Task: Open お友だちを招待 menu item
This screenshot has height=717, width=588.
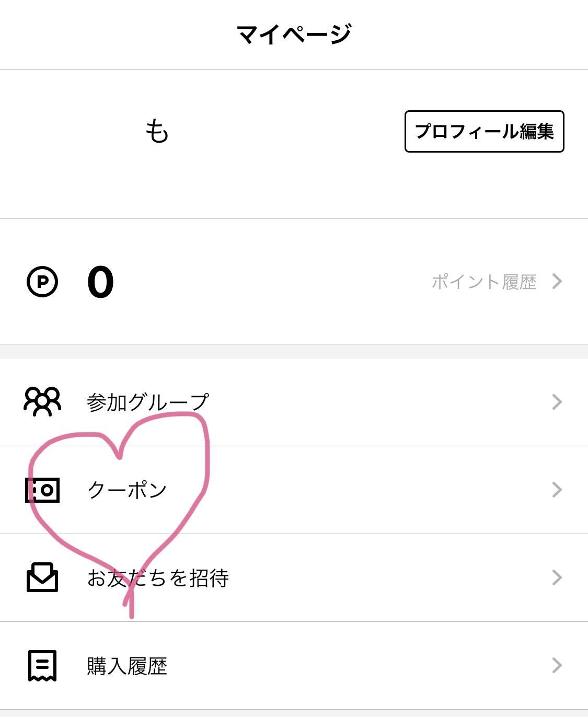Action: [x=294, y=578]
